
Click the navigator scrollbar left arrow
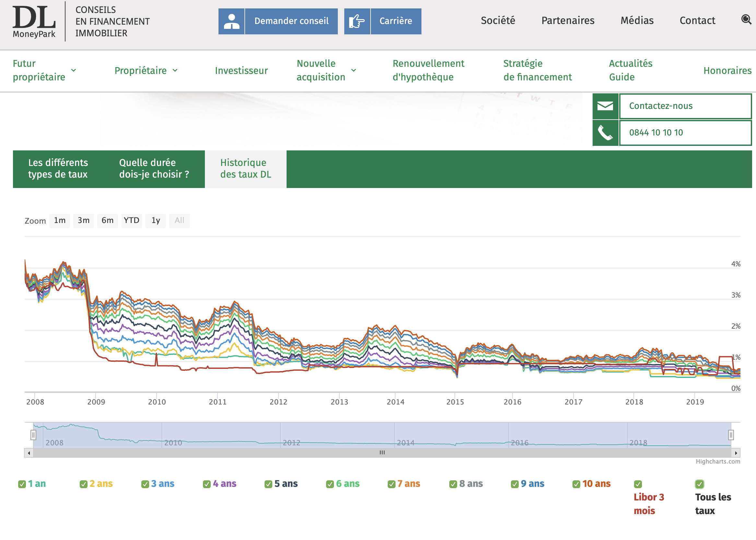click(x=29, y=453)
